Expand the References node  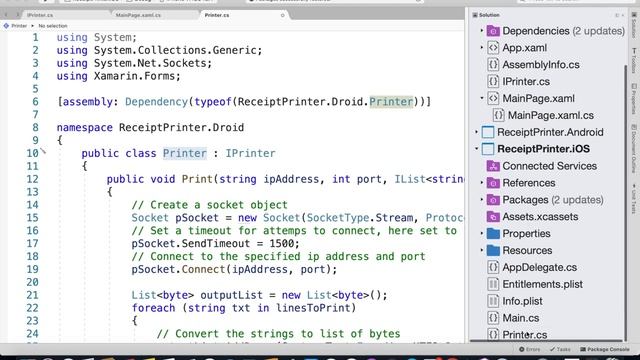point(482,182)
